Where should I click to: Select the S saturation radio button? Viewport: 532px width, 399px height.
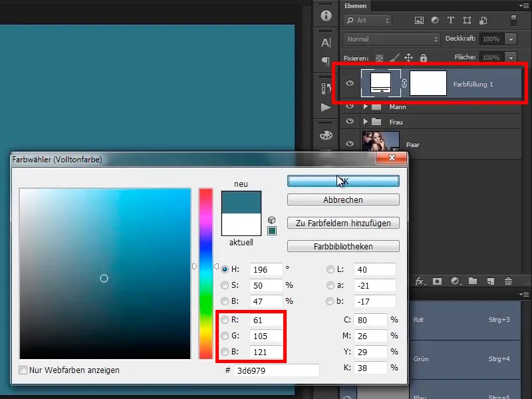point(225,285)
